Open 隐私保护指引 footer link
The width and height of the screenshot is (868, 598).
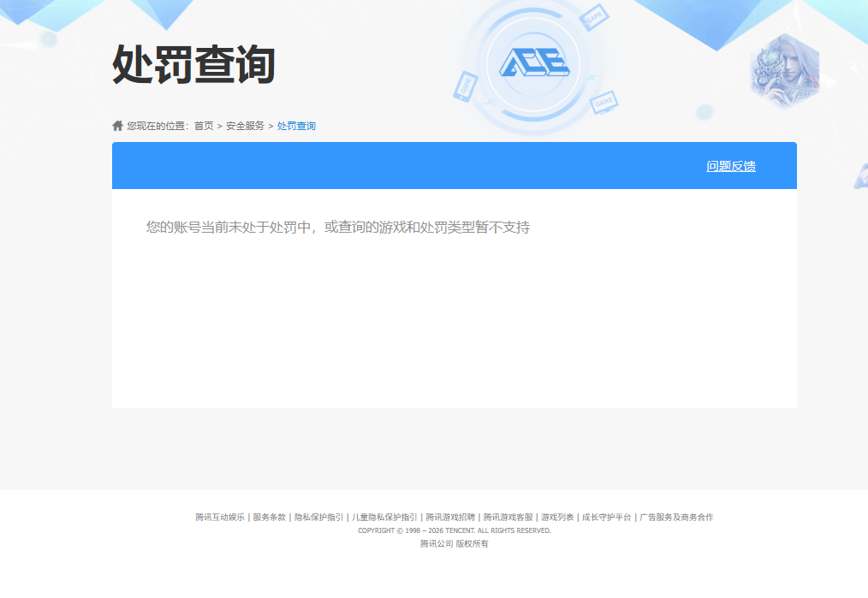coord(318,518)
